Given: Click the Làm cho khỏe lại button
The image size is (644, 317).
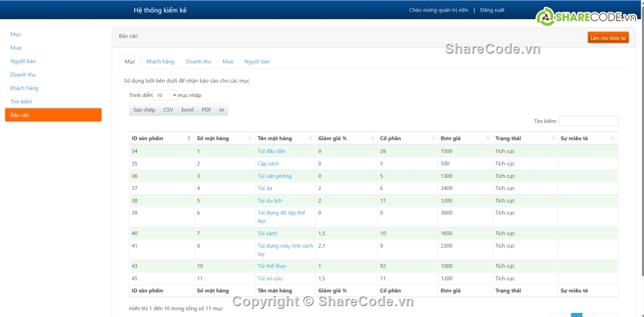Looking at the screenshot, I should click(x=608, y=38).
